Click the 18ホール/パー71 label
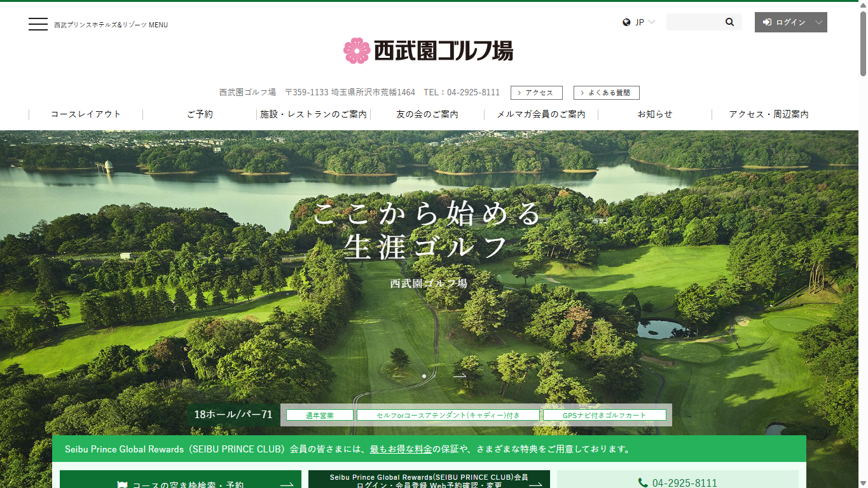The width and height of the screenshot is (868, 488). (x=233, y=415)
